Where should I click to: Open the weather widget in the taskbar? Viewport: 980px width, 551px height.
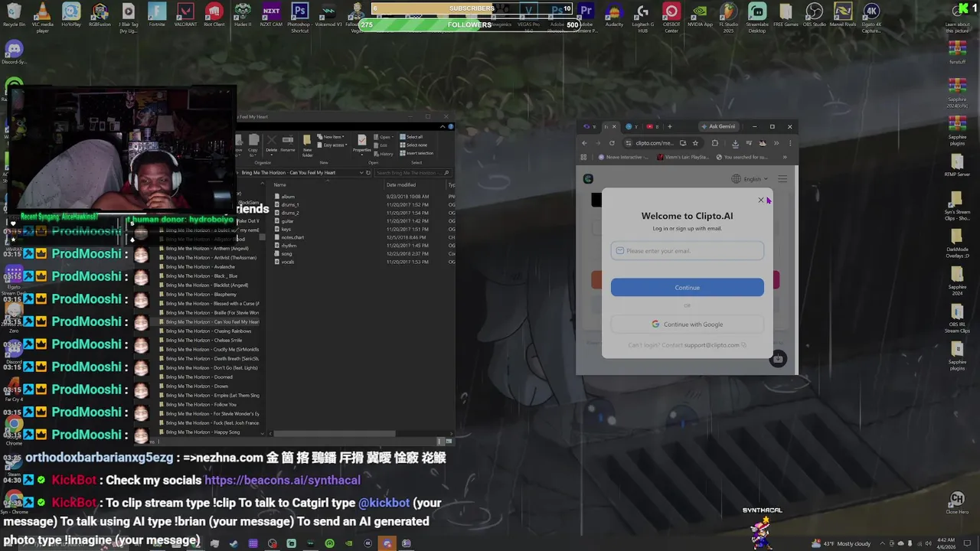click(841, 543)
